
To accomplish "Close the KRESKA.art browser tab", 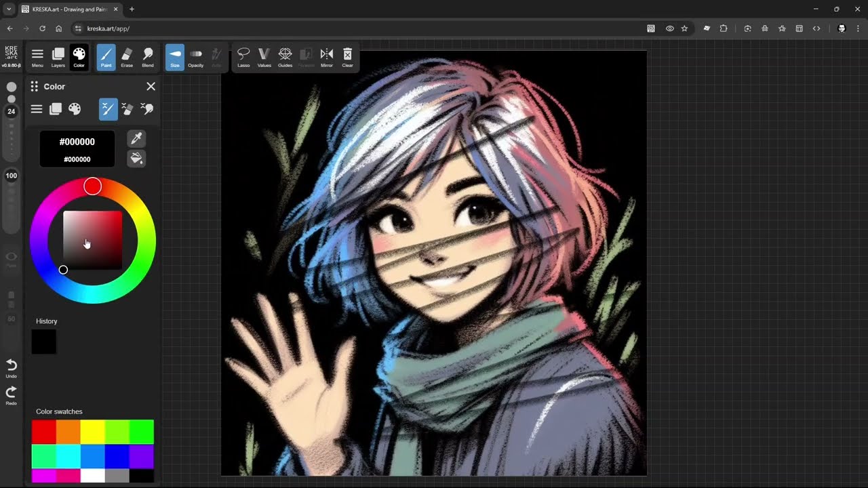I will pos(115,9).
